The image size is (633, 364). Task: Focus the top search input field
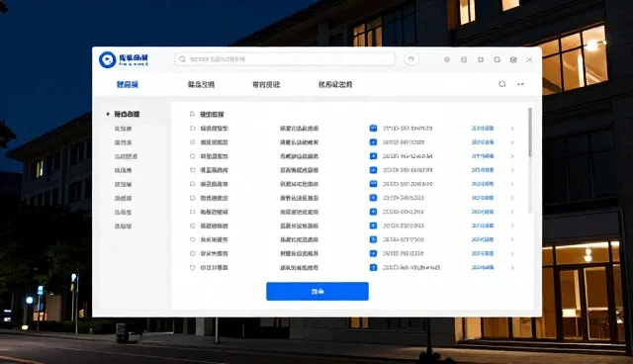pyautogui.click(x=285, y=59)
